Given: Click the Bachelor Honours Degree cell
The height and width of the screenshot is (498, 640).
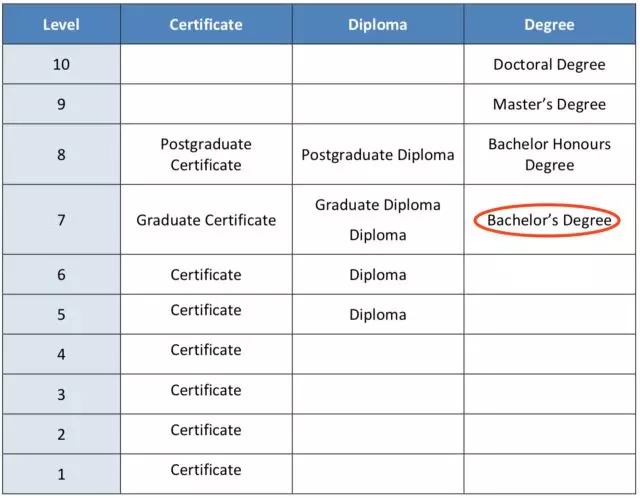Looking at the screenshot, I should (549, 154).
